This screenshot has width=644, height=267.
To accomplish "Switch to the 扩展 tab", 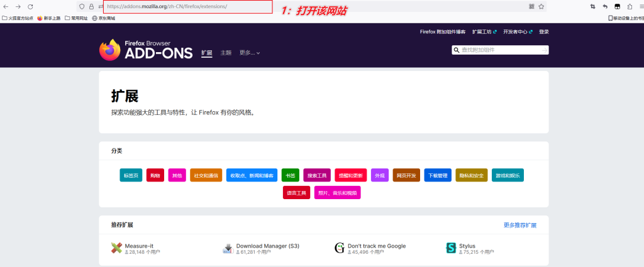I will [206, 53].
